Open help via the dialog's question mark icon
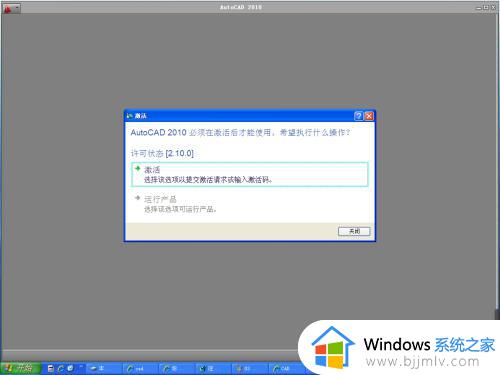The height and width of the screenshot is (375, 500). point(358,116)
